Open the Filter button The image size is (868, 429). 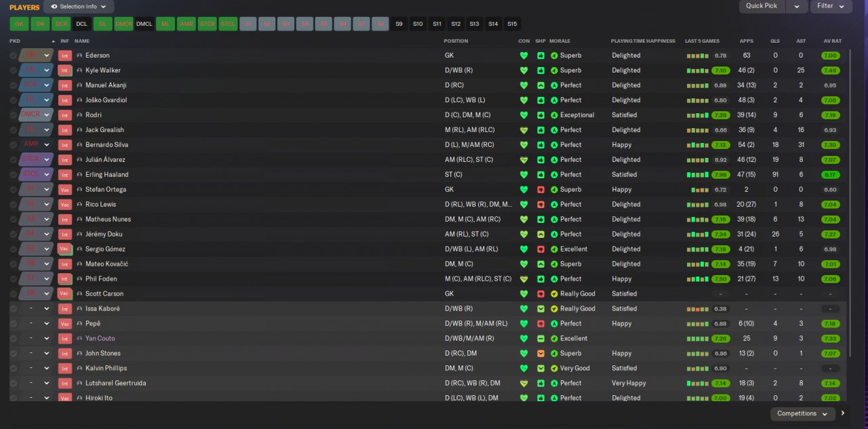point(831,6)
